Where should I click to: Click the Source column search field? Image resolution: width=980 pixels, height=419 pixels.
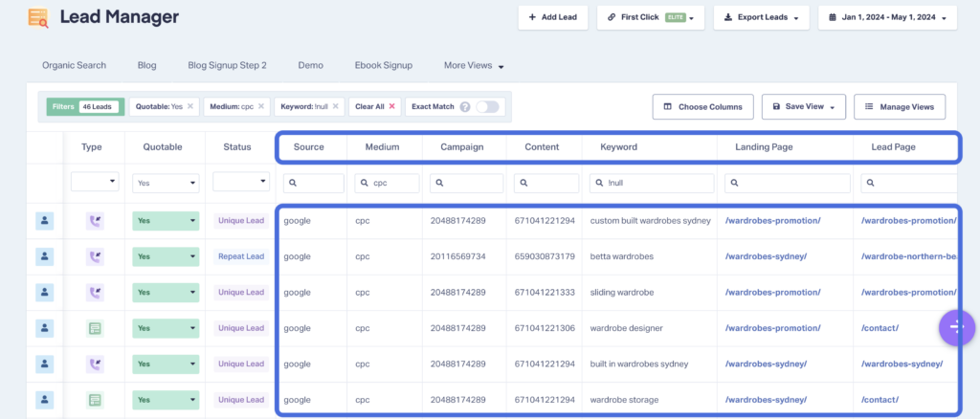(314, 183)
